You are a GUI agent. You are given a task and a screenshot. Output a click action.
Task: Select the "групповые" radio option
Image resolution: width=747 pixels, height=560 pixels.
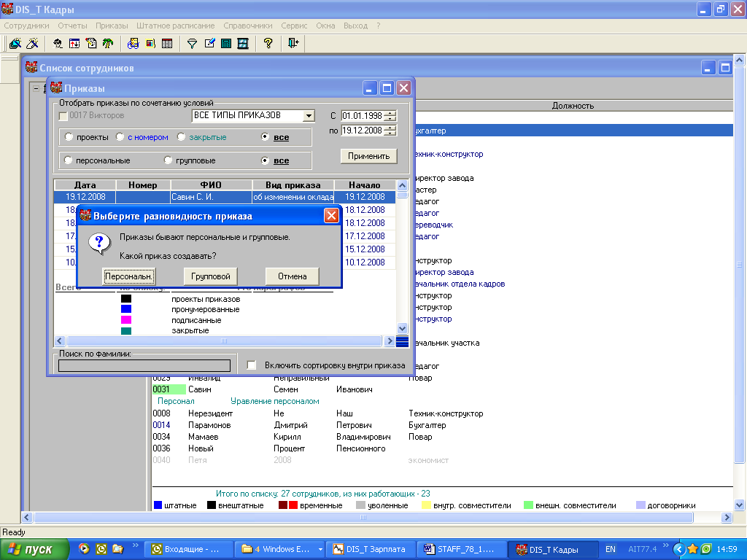click(169, 160)
